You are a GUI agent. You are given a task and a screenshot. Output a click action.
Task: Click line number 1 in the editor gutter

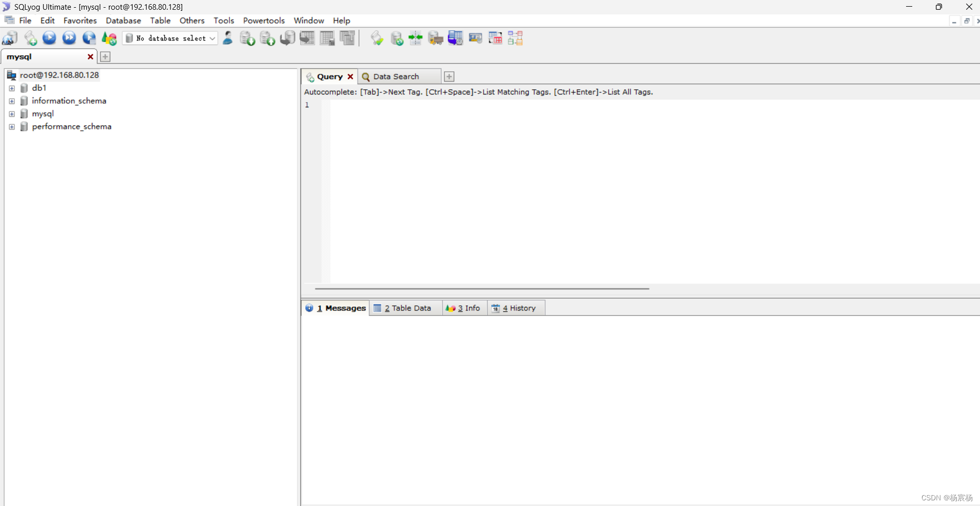tap(307, 105)
